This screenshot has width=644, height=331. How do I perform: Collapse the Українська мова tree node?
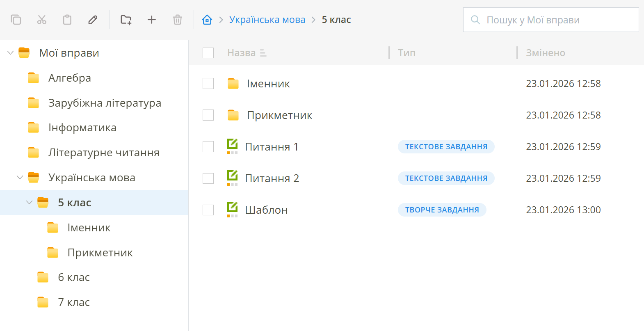[x=20, y=178]
